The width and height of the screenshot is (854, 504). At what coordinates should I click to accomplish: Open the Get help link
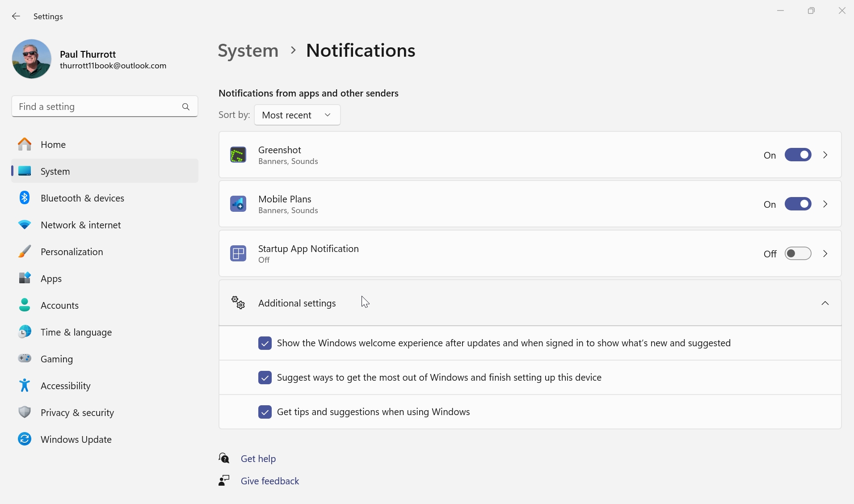click(x=258, y=458)
